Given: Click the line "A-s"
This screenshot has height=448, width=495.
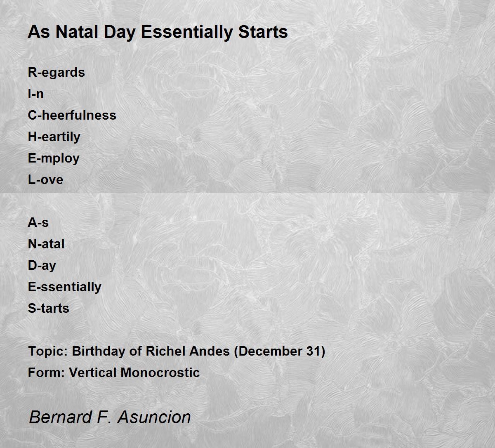Looking at the screenshot, I should 38,222.
